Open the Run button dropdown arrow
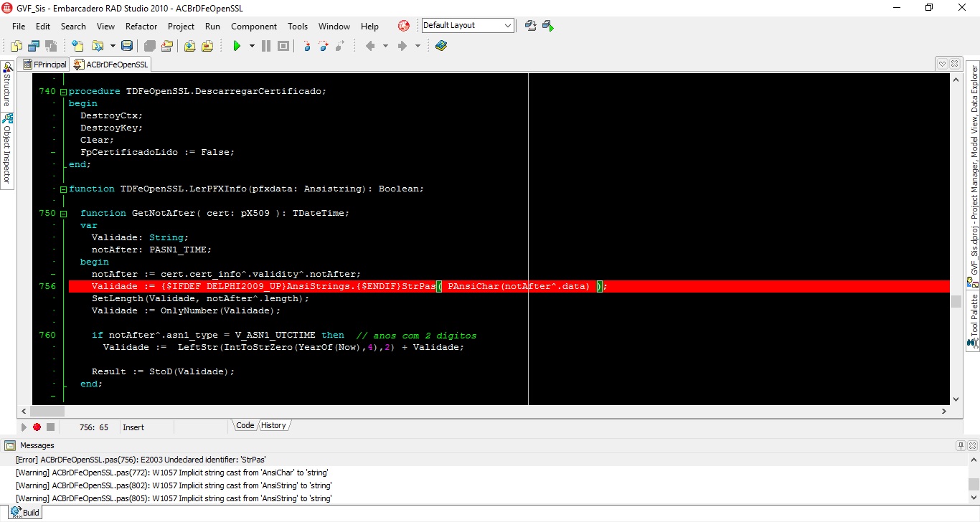The height and width of the screenshot is (522, 980). click(252, 46)
